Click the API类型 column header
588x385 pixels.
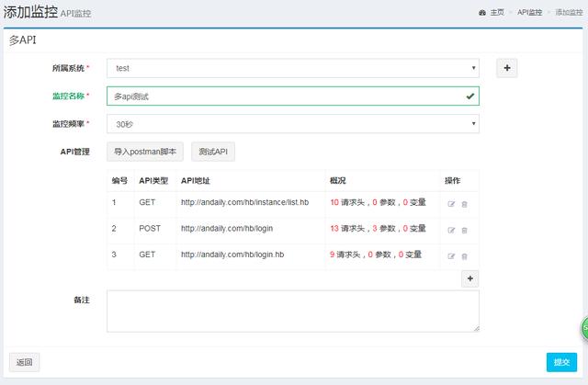click(153, 181)
